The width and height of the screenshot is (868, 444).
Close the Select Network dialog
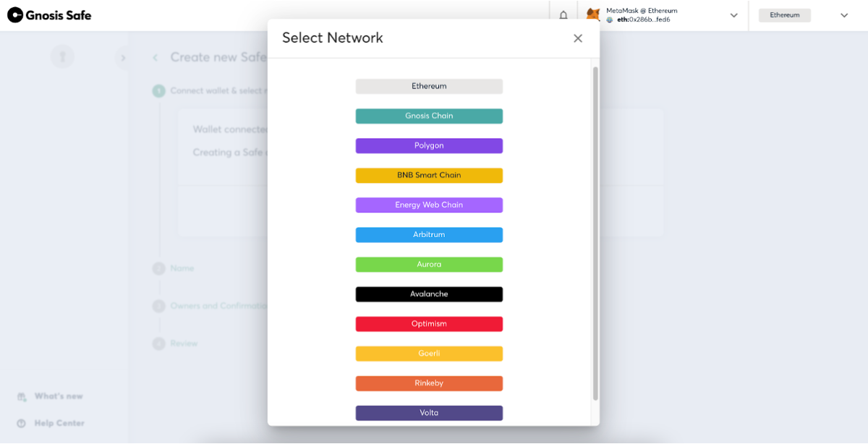[578, 38]
